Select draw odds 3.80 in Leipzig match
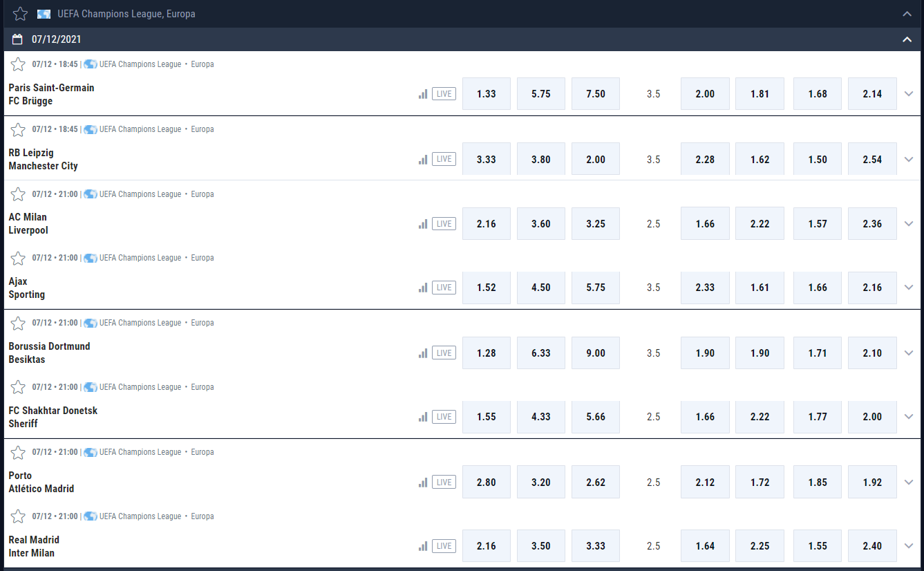The height and width of the screenshot is (571, 924). [541, 159]
